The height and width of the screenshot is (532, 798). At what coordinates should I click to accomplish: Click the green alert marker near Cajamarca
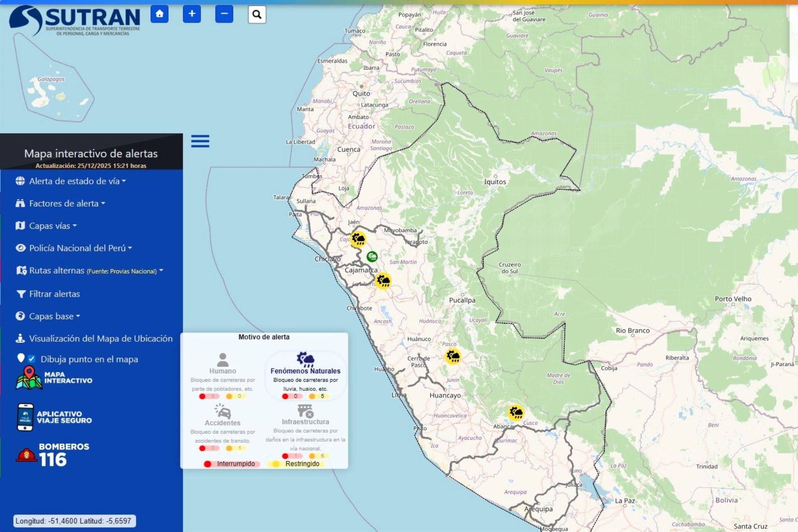[x=372, y=257]
